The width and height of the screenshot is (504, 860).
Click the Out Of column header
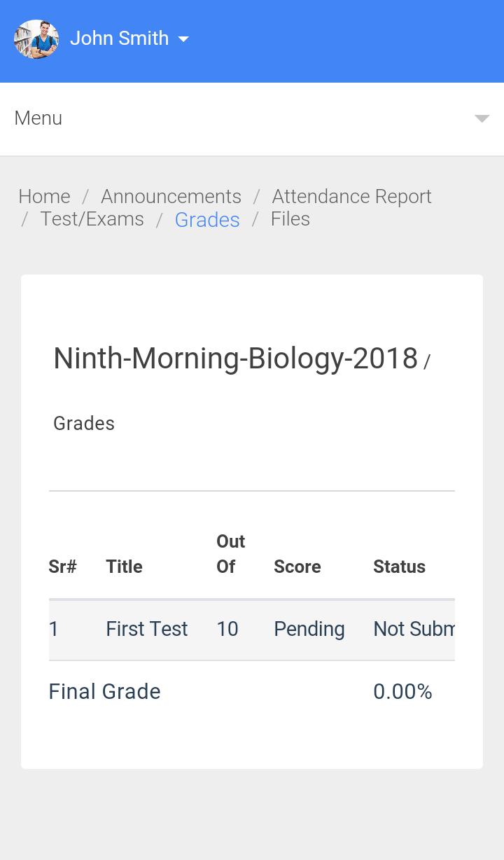pos(231,554)
